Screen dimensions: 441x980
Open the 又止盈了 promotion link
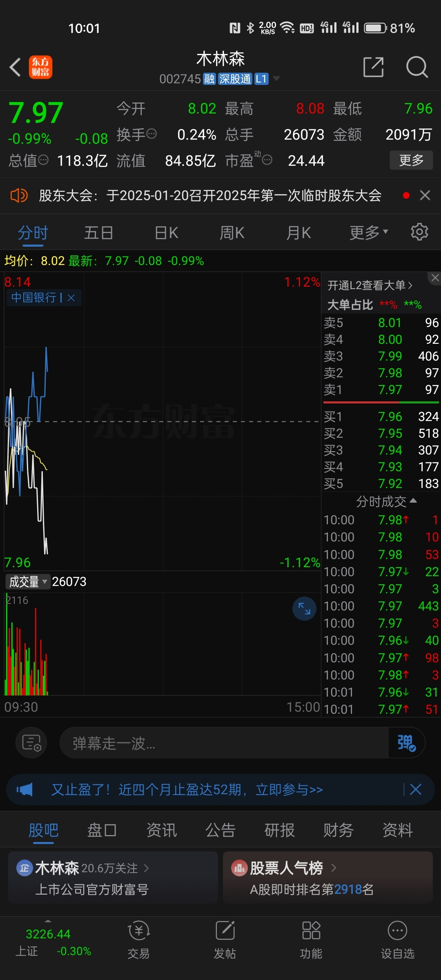pyautogui.click(x=187, y=789)
